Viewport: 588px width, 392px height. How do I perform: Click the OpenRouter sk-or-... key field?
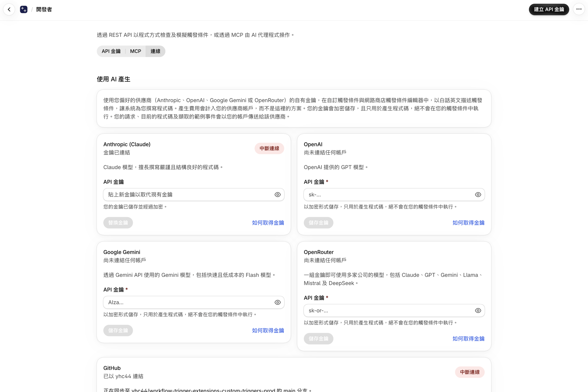[x=394, y=311]
